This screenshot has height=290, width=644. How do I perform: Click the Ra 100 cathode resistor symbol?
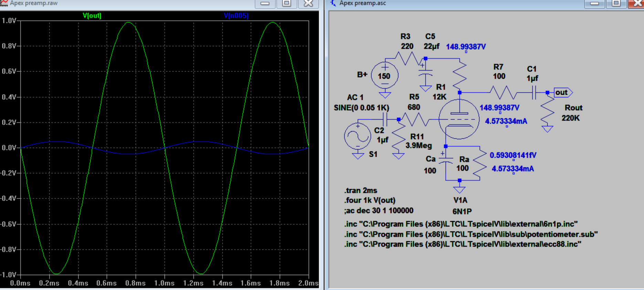tap(479, 163)
